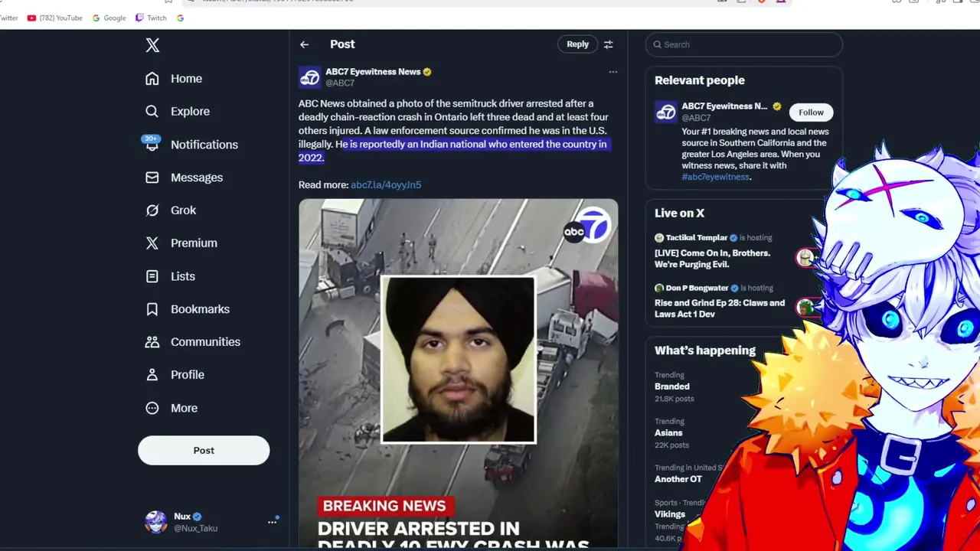The height and width of the screenshot is (551, 980).
Task: Click ABC7 avatar in Relevant people
Action: click(x=665, y=112)
